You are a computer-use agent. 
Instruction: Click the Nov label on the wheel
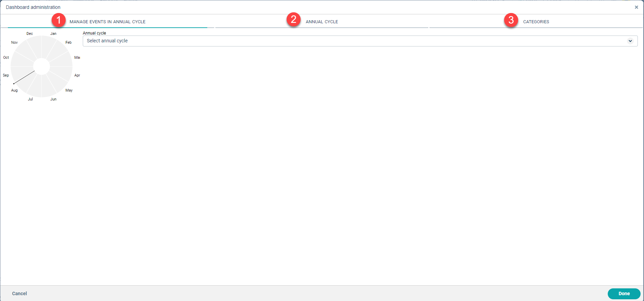click(14, 42)
